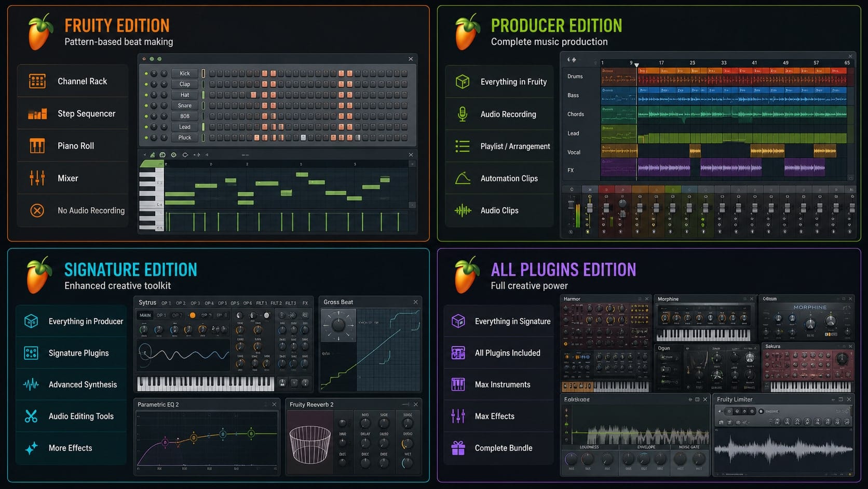Select the Signature Plugins icon
The height and width of the screenshot is (489, 868).
pyautogui.click(x=31, y=353)
